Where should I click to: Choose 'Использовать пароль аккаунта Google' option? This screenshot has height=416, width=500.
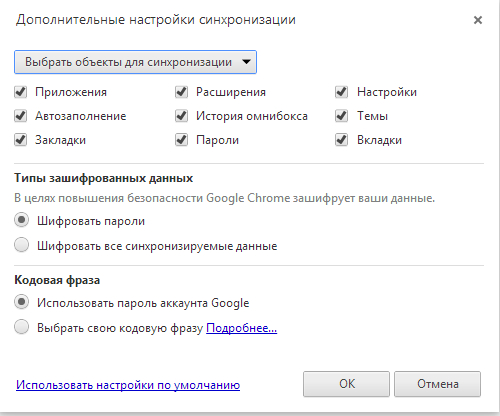pos(22,302)
